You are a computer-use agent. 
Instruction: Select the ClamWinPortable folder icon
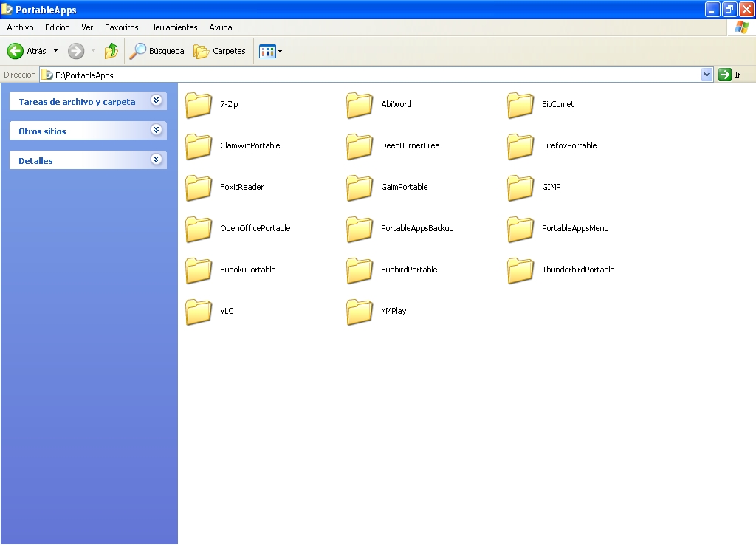tap(199, 147)
